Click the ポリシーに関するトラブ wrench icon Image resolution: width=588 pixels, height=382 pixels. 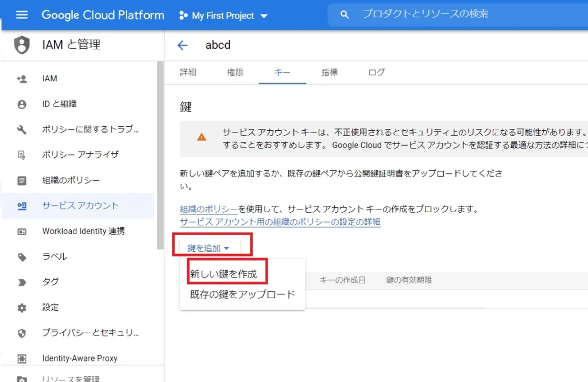pyautogui.click(x=21, y=129)
